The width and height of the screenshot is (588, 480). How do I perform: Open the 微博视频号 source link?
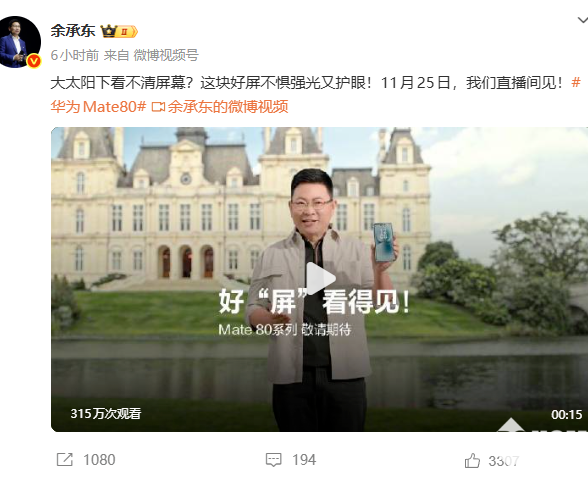click(166, 55)
